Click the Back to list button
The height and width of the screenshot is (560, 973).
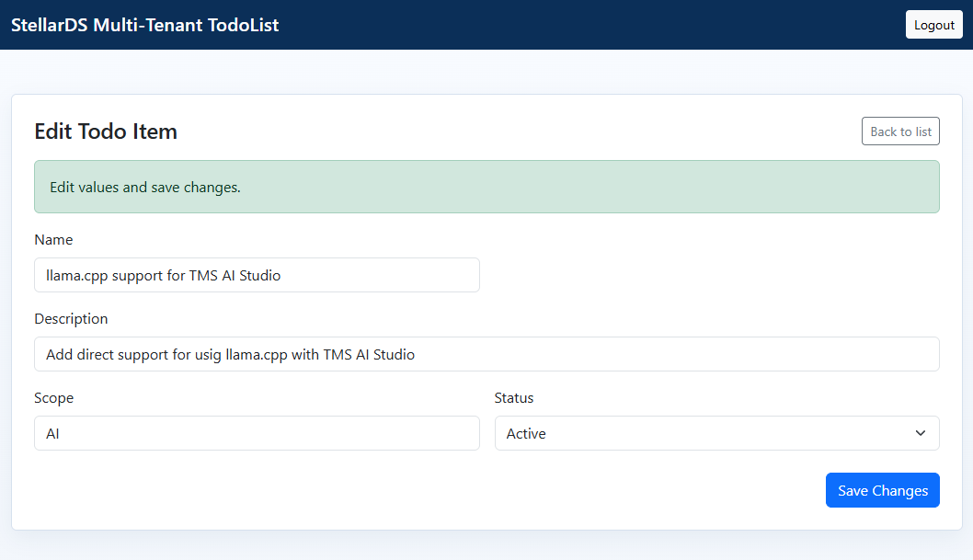899,131
